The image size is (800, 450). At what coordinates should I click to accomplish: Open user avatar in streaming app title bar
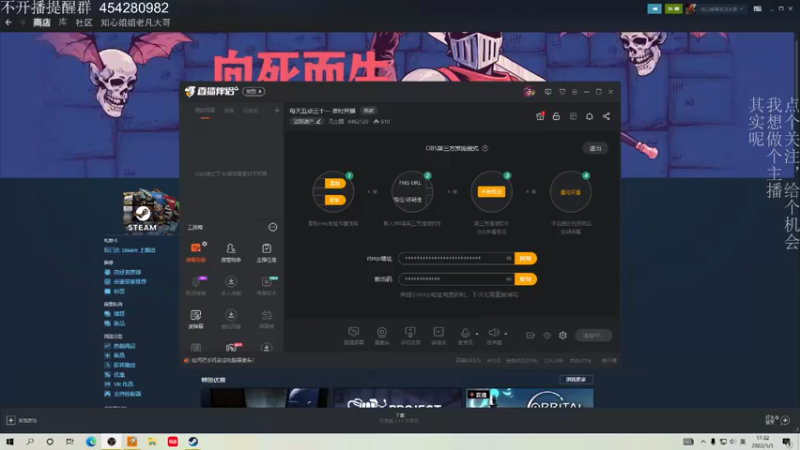pos(529,92)
